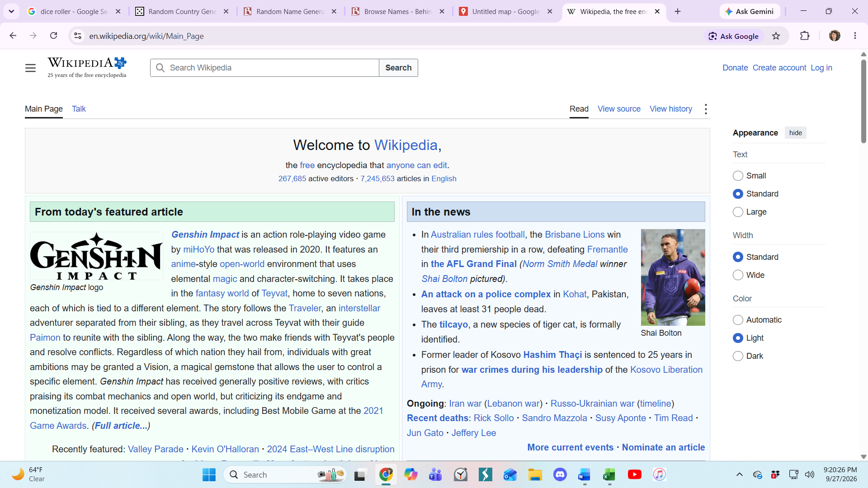Click the page vertical scrollbar down arrow
Screen dimensions: 868x488
tap(863, 457)
